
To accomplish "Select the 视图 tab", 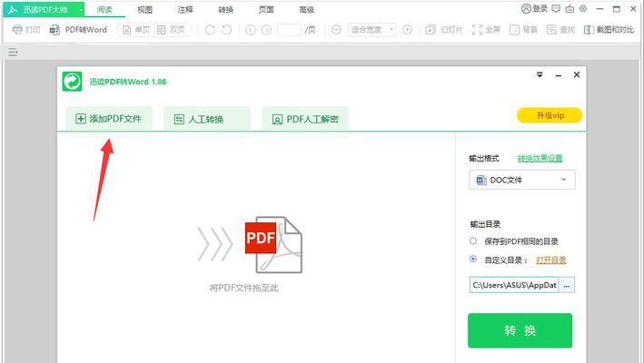I will tap(144, 9).
